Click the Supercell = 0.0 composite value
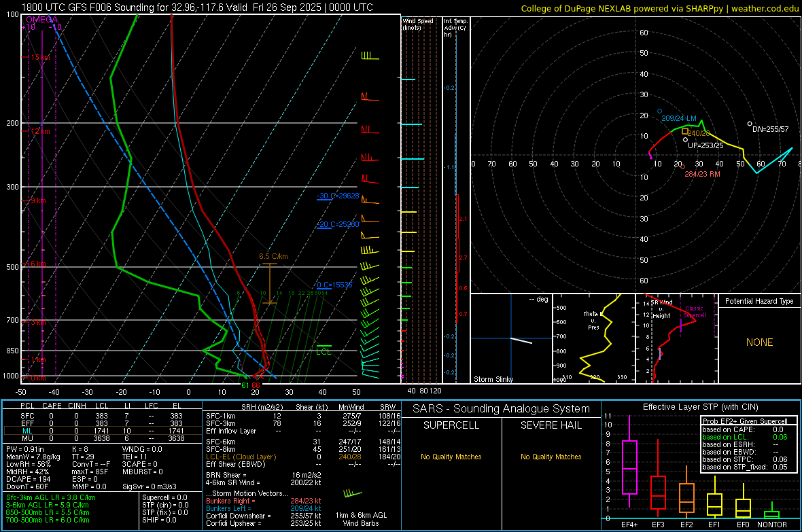Image resolution: width=802 pixels, height=532 pixels. pyautogui.click(x=164, y=497)
